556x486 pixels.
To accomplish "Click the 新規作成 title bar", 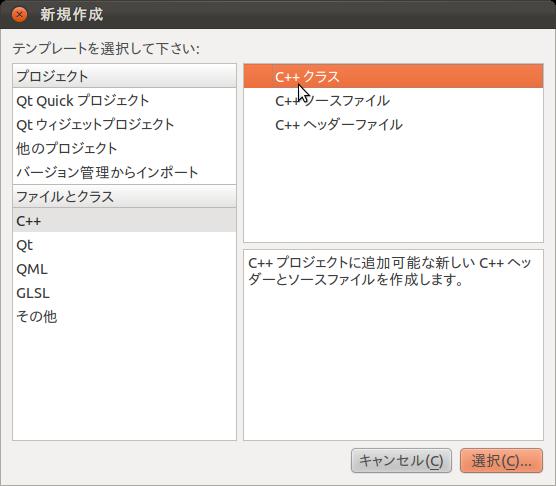I will [x=278, y=15].
